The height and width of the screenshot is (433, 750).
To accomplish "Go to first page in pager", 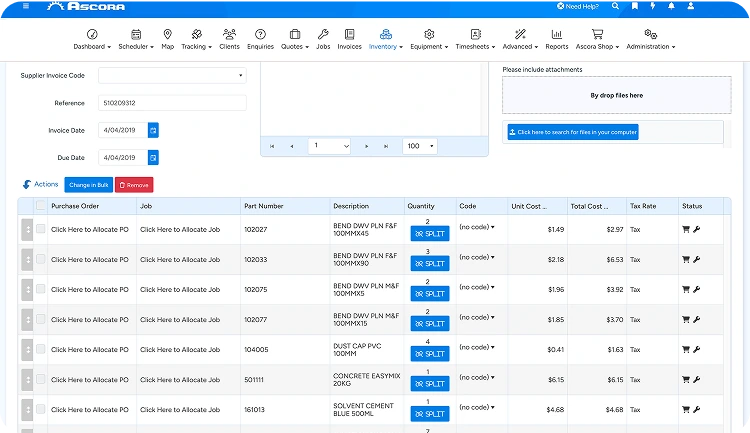I will click(272, 146).
